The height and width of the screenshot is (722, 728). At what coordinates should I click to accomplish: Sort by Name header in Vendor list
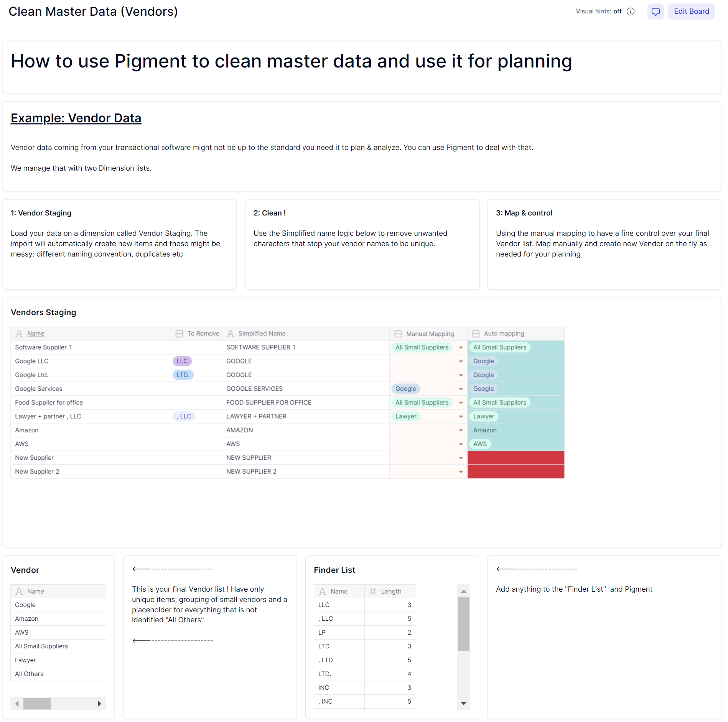36,591
